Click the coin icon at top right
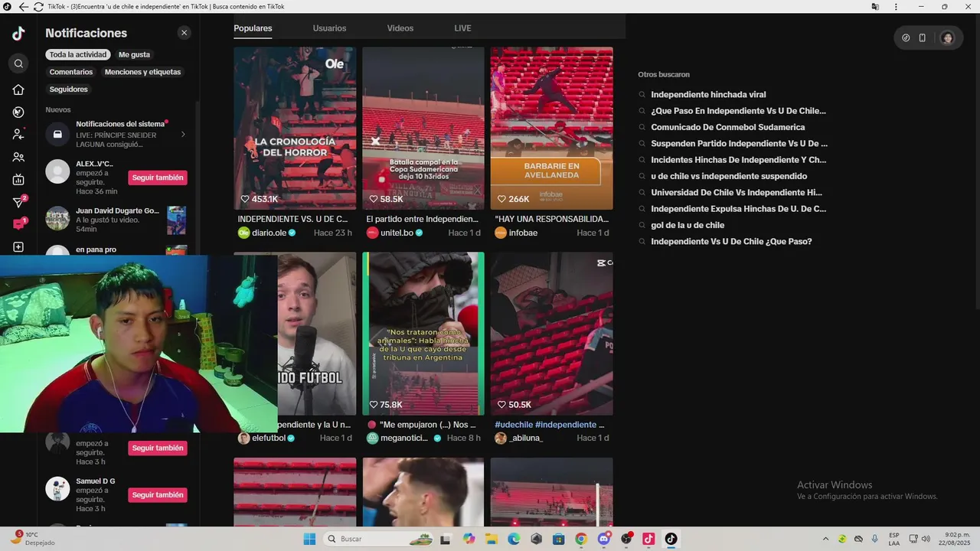Image resolution: width=980 pixels, height=551 pixels. coord(906,37)
